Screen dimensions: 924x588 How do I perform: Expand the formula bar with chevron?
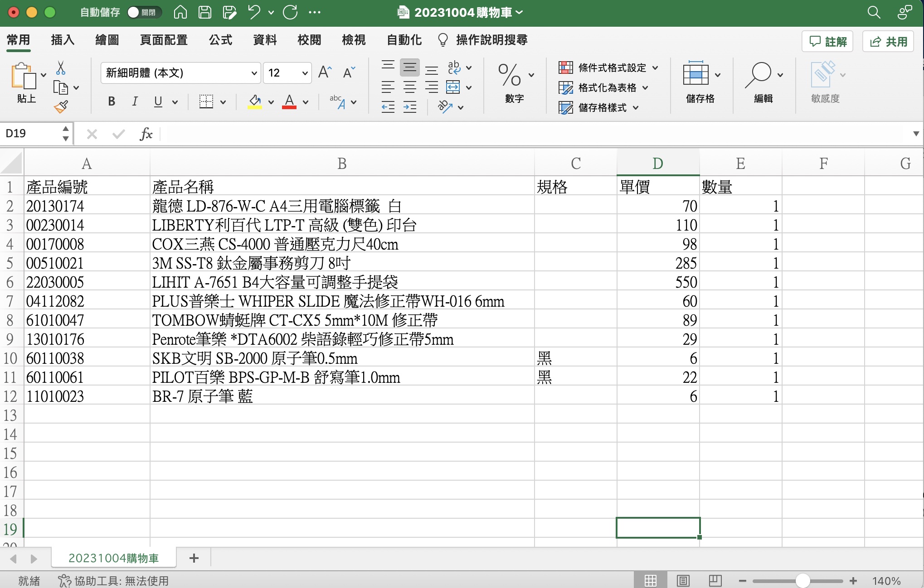click(916, 134)
